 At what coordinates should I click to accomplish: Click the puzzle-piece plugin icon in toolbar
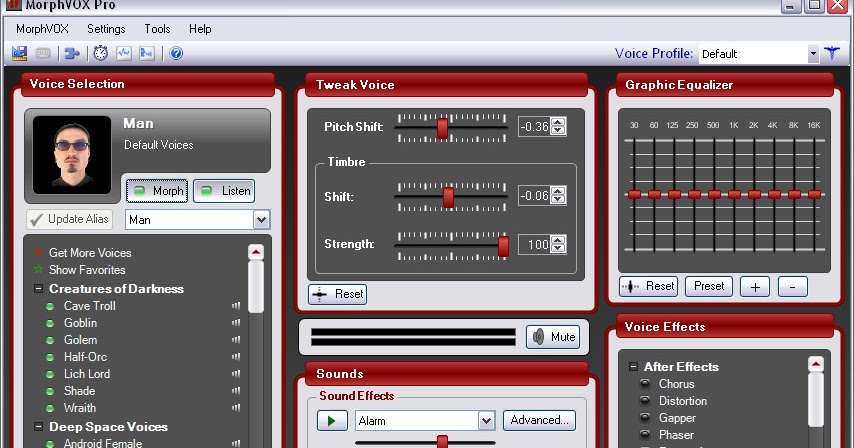[72, 53]
